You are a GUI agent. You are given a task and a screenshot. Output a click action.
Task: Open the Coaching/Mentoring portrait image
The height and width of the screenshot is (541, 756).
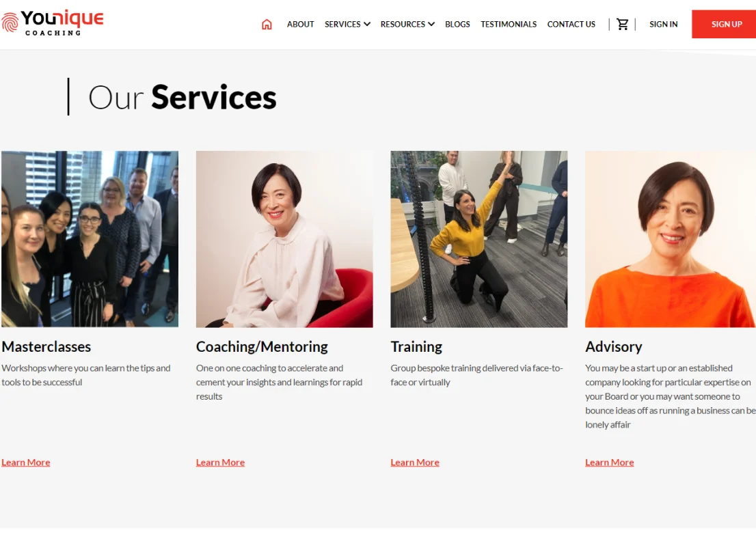pyautogui.click(x=284, y=239)
